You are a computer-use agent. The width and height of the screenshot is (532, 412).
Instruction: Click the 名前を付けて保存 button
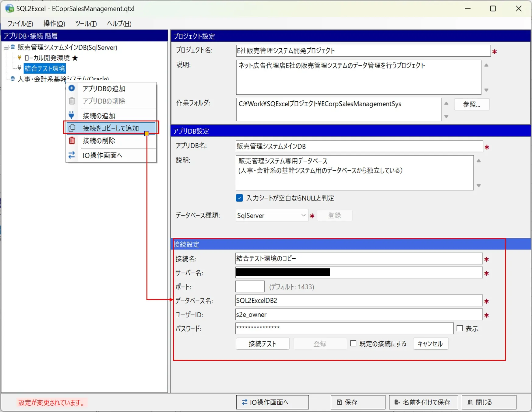point(424,402)
